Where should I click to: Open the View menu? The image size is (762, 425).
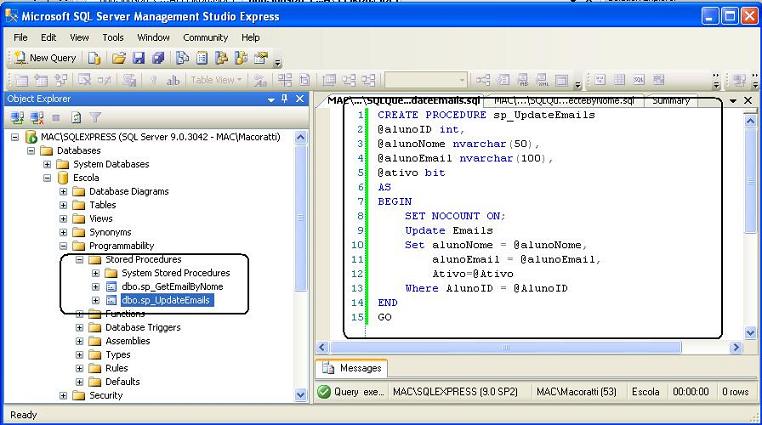point(79,37)
